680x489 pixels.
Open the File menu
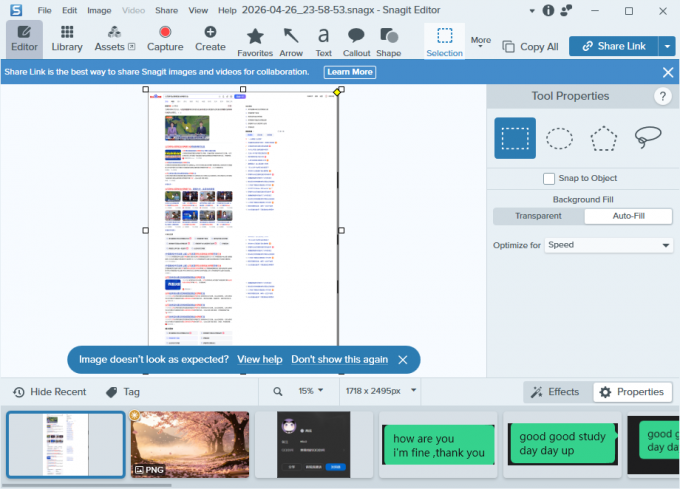[44, 10]
